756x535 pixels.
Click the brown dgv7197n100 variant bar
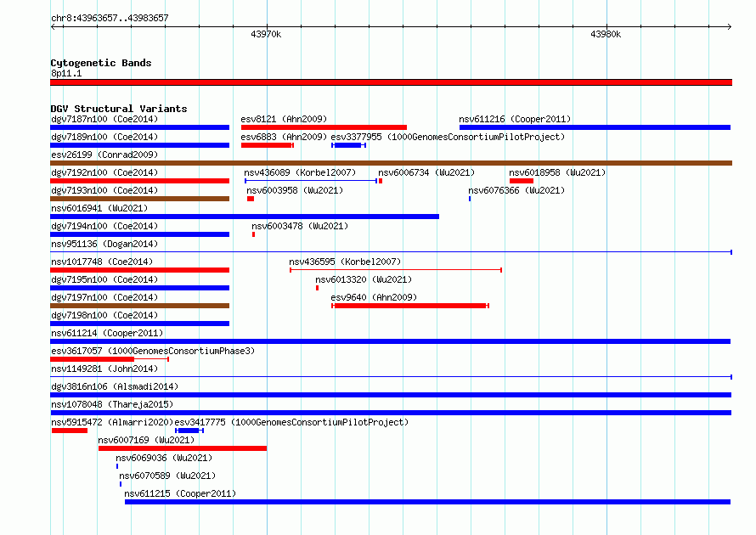(140, 306)
